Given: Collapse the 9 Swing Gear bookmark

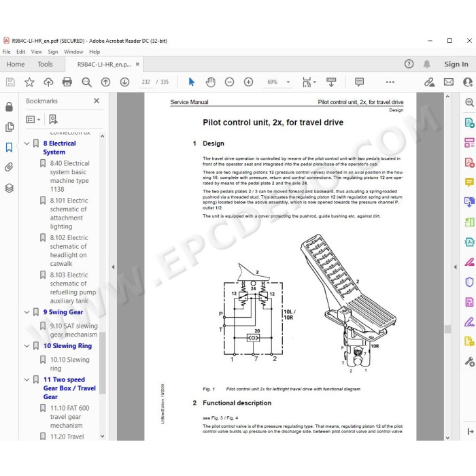Looking at the screenshot, I should (27, 312).
